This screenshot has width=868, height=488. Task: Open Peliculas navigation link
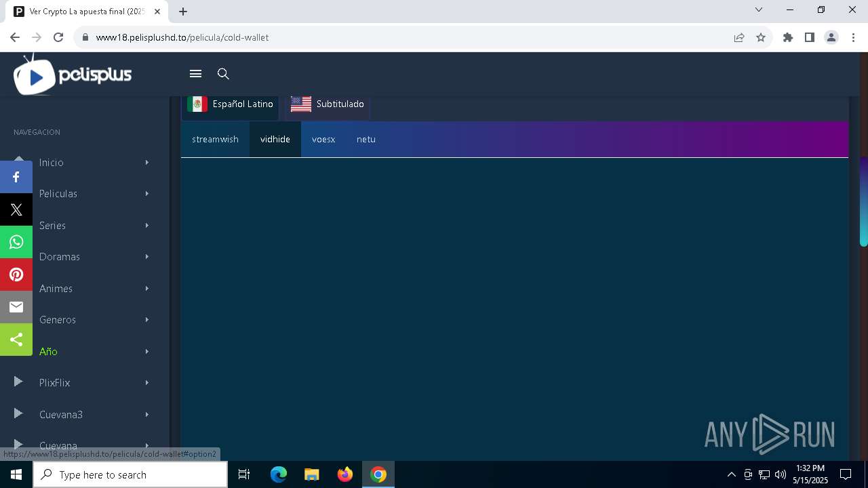tap(58, 194)
